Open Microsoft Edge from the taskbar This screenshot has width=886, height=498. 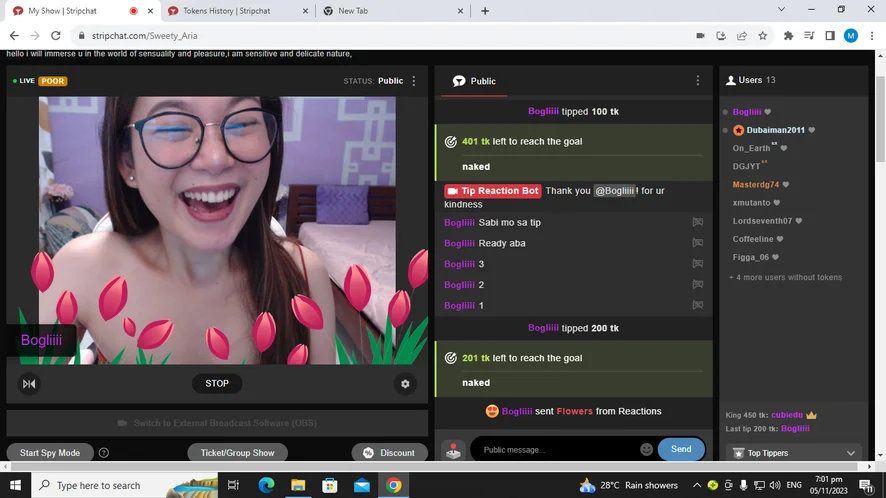266,485
